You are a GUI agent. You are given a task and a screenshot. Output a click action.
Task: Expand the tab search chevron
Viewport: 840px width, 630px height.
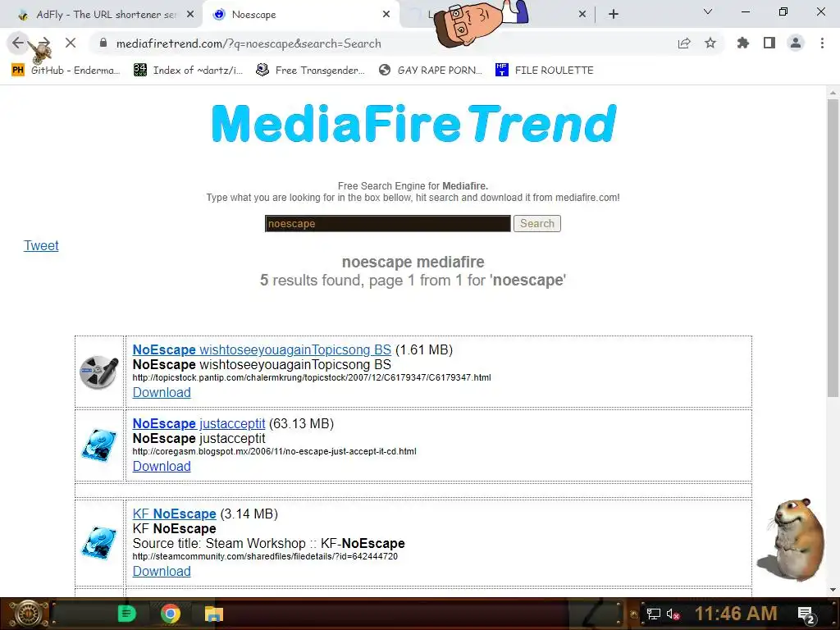point(708,11)
